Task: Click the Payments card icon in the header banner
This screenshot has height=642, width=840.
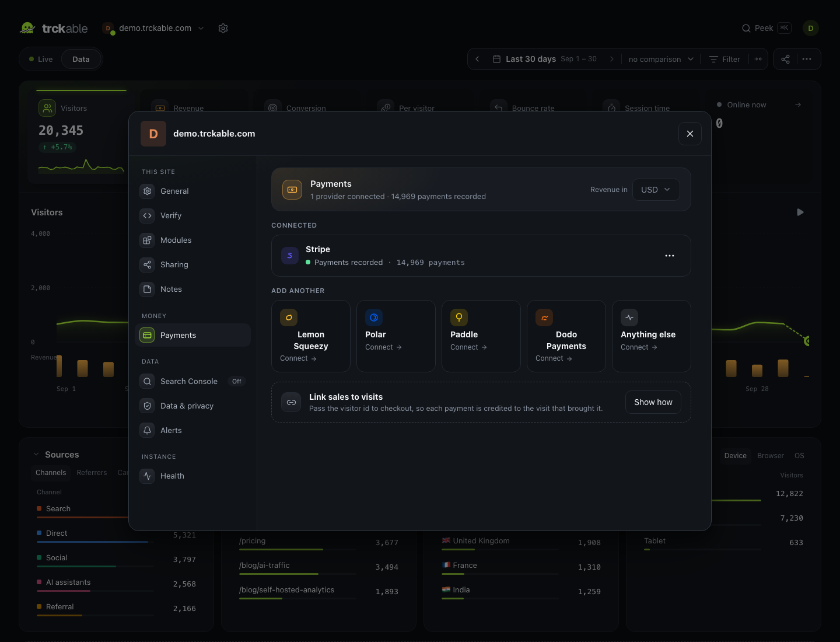Action: tap(292, 190)
